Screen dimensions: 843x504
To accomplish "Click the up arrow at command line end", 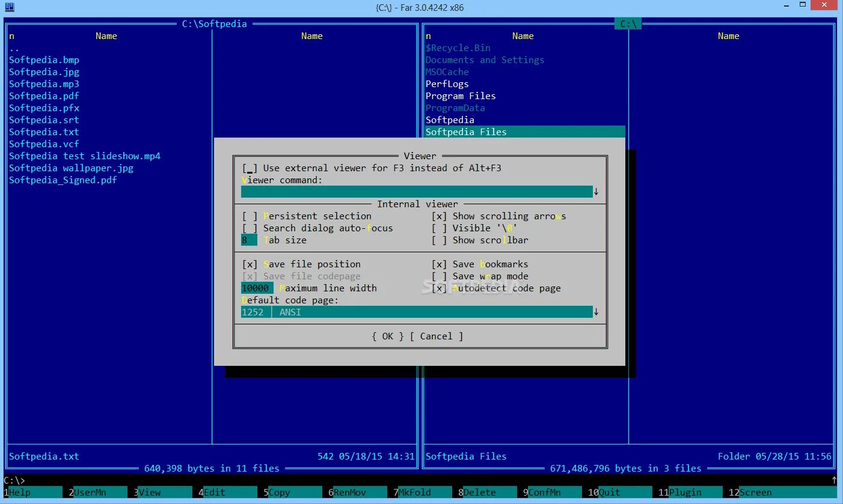I will (835, 480).
